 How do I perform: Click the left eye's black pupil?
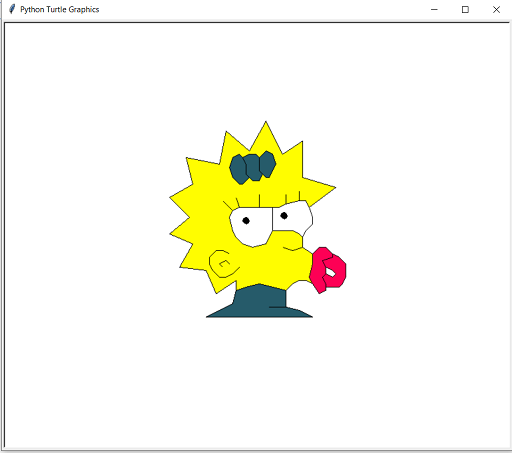(246, 220)
